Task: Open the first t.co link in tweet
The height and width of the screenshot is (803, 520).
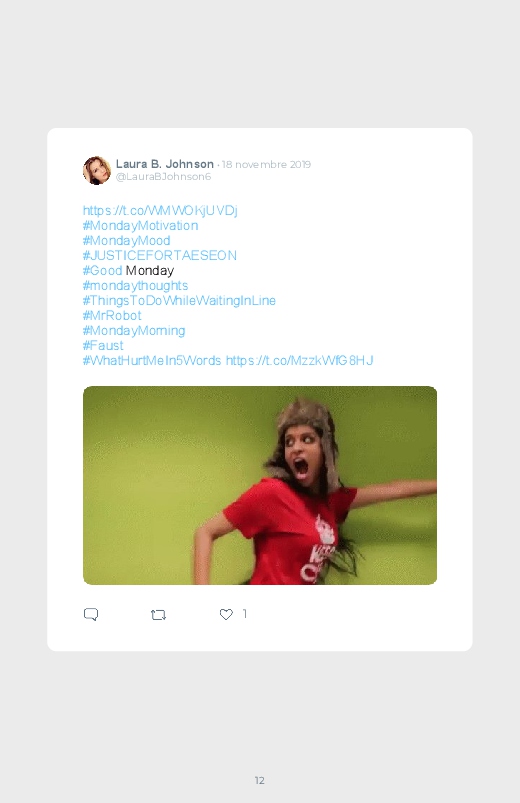Action: [160, 210]
